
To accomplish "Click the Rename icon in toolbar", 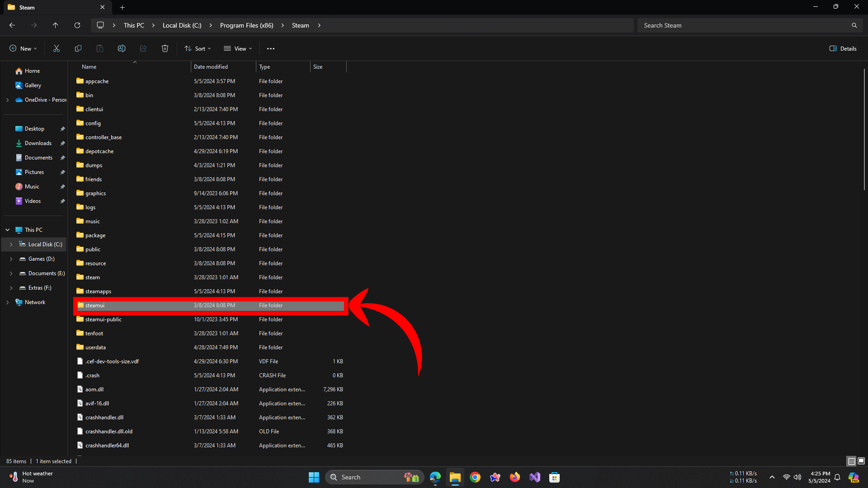I will (122, 48).
